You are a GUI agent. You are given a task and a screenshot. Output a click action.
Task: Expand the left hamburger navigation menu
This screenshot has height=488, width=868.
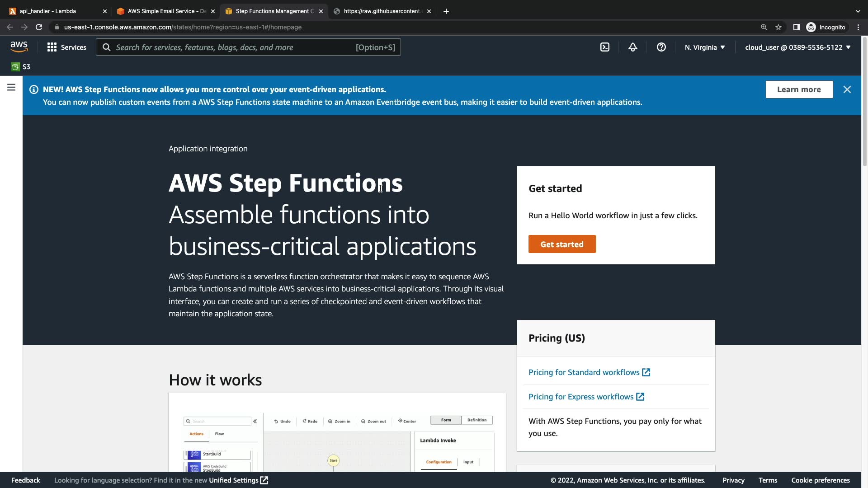[x=11, y=87]
